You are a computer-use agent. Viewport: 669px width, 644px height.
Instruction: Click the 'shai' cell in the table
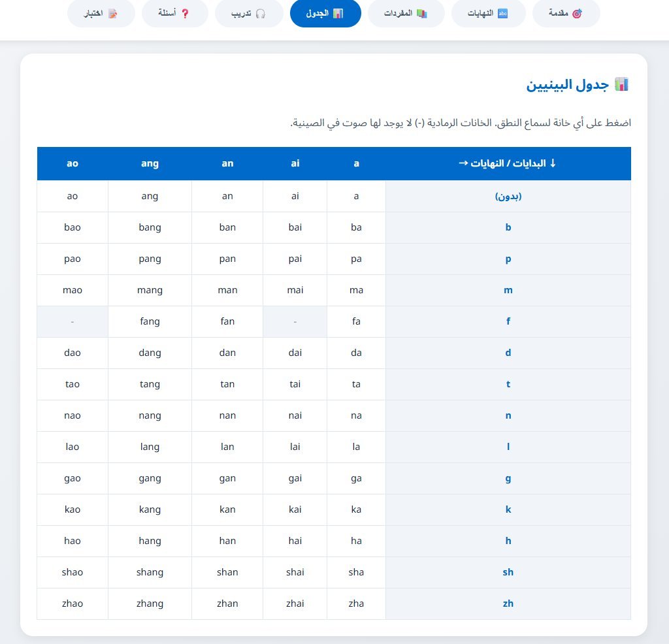click(x=295, y=572)
